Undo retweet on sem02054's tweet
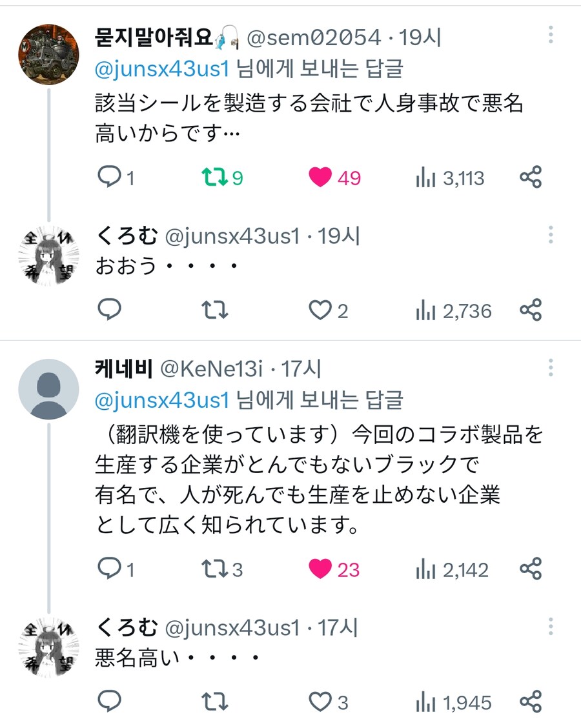581x728 pixels. click(215, 177)
